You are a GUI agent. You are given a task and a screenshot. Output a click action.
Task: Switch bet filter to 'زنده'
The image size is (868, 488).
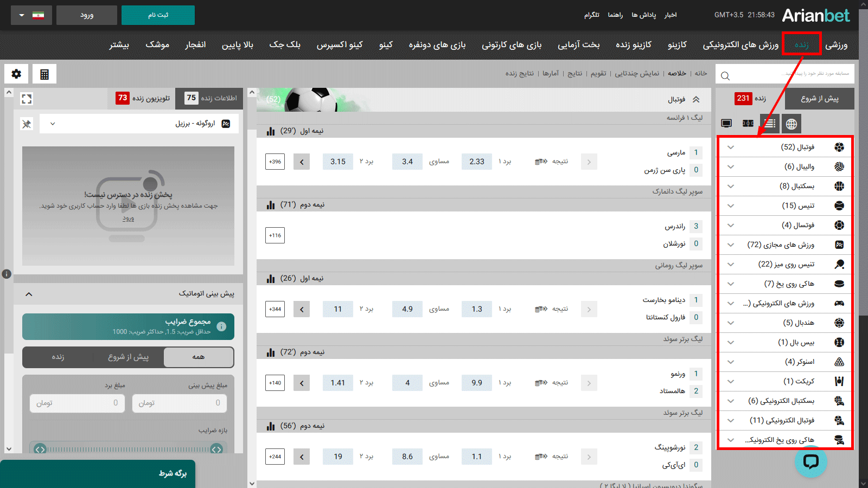click(x=58, y=357)
